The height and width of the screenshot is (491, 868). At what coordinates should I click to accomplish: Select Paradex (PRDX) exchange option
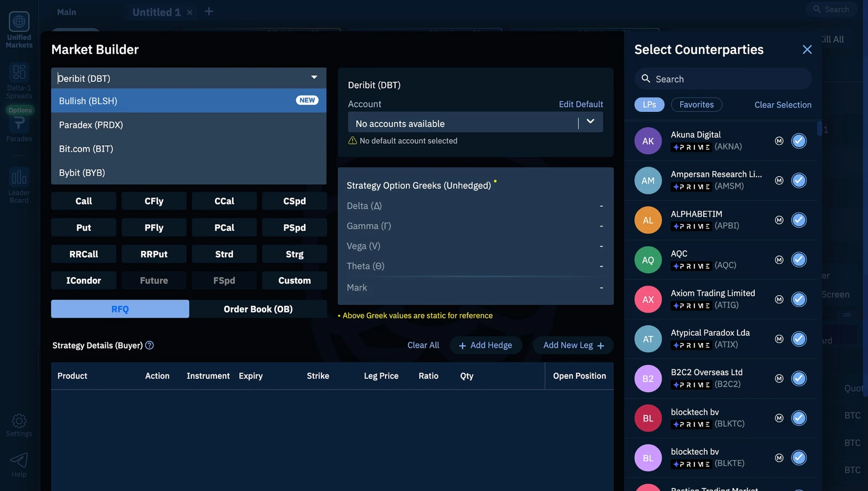(x=189, y=125)
